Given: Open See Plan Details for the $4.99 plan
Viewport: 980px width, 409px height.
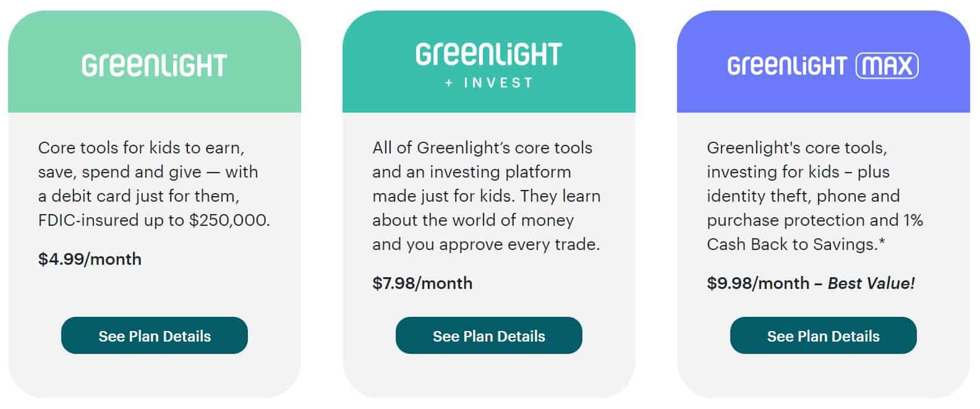Looking at the screenshot, I should click(155, 335).
